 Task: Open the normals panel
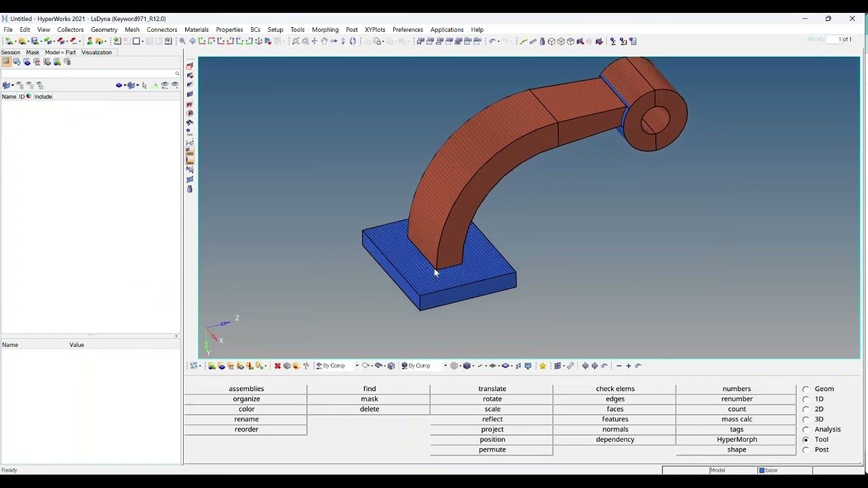pyautogui.click(x=615, y=430)
